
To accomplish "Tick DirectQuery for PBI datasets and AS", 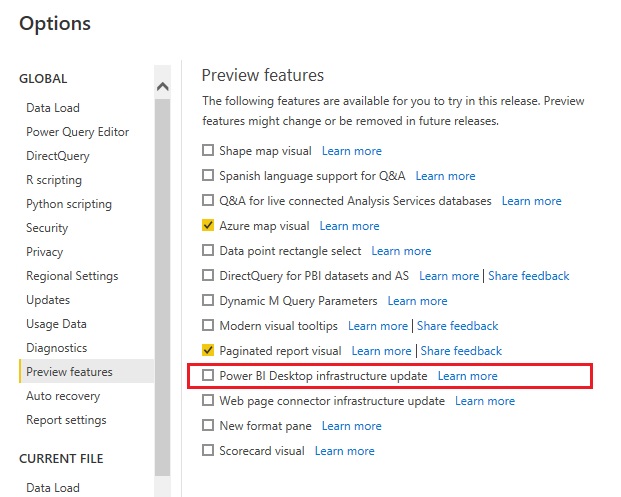I will coord(208,275).
